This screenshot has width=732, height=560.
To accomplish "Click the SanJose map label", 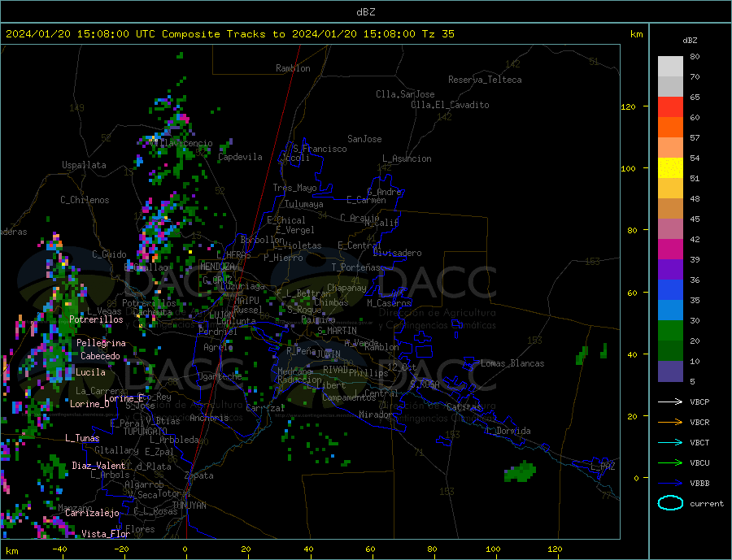I will (364, 139).
